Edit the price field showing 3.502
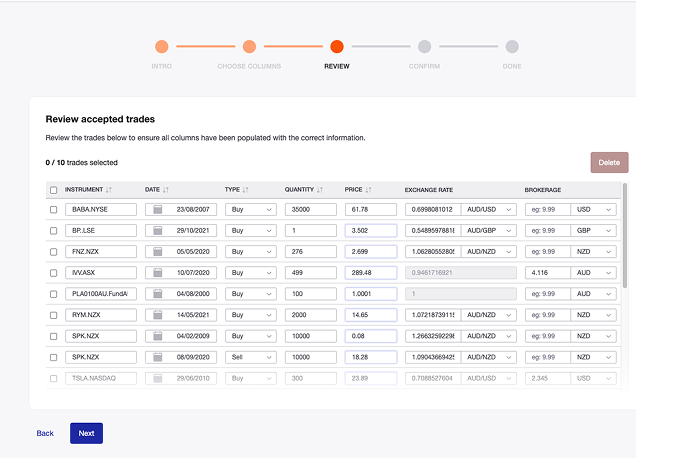674x462 pixels. click(x=371, y=231)
